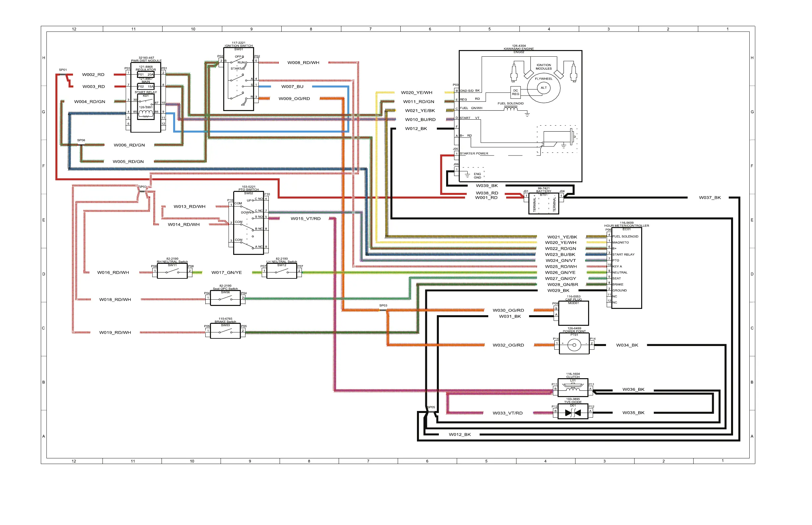Image resolution: width=812 pixels, height=525 pixels.
Task: Click the Battery BT01 component
Action: [544, 204]
